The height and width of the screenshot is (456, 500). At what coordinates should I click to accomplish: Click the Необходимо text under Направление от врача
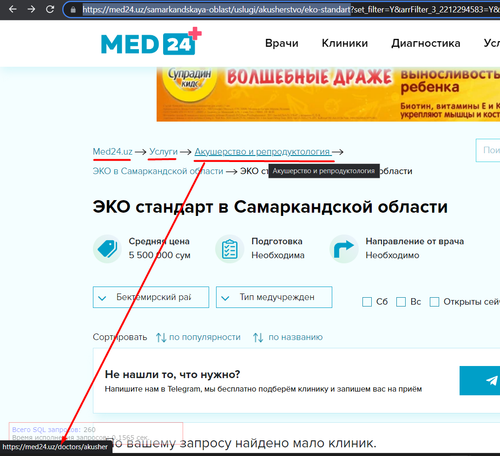click(392, 255)
